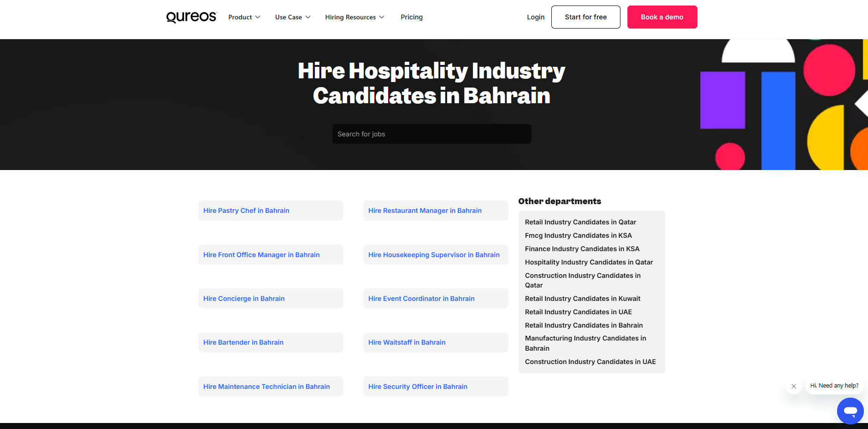Select Hospitality Industry Candidates in Qatar
868x429 pixels.
[589, 262]
